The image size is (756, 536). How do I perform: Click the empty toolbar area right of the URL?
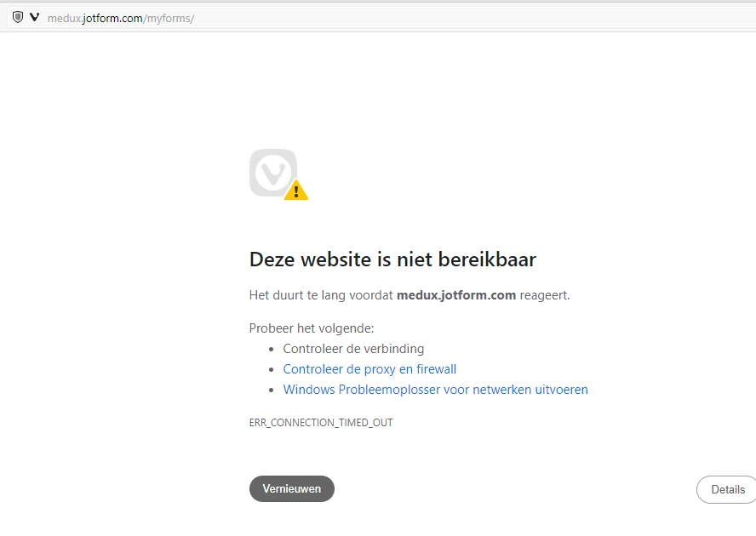point(468,16)
